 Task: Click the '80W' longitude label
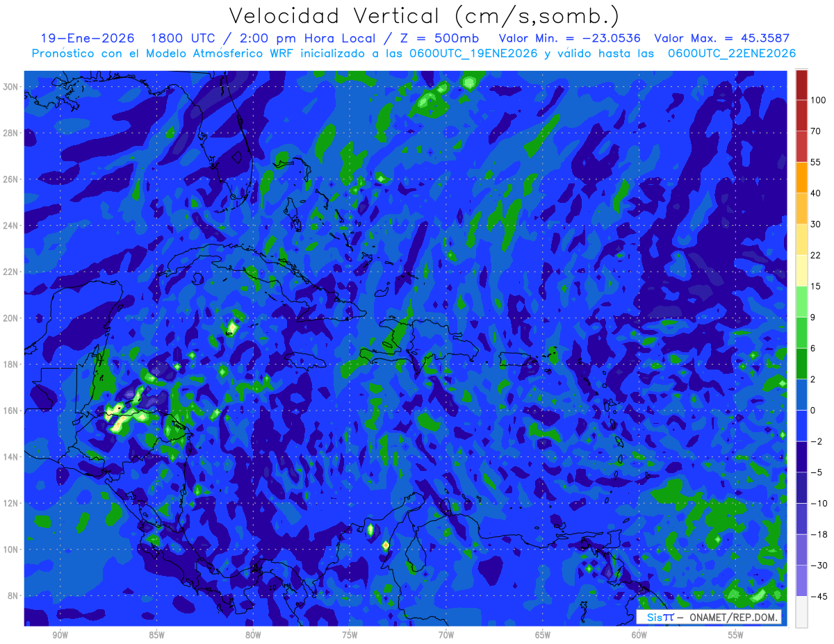click(x=253, y=635)
